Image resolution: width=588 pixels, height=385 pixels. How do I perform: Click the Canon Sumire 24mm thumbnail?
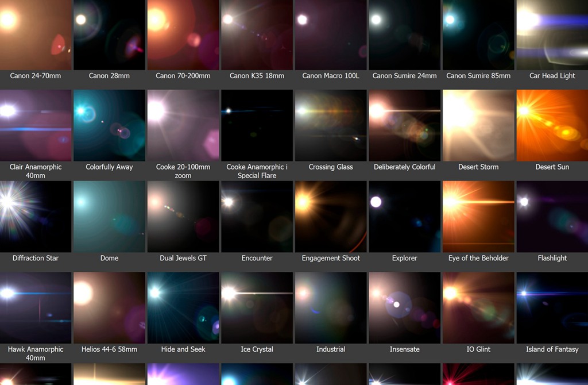405,35
